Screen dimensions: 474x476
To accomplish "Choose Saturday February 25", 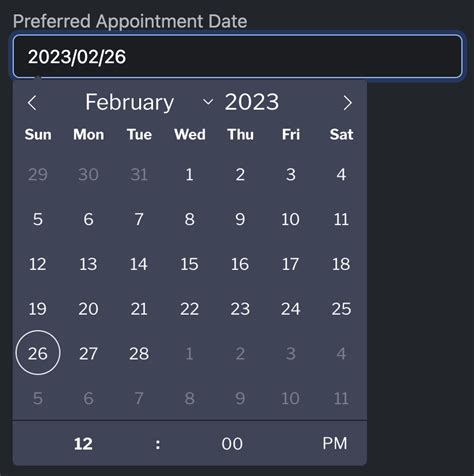I will (x=341, y=309).
